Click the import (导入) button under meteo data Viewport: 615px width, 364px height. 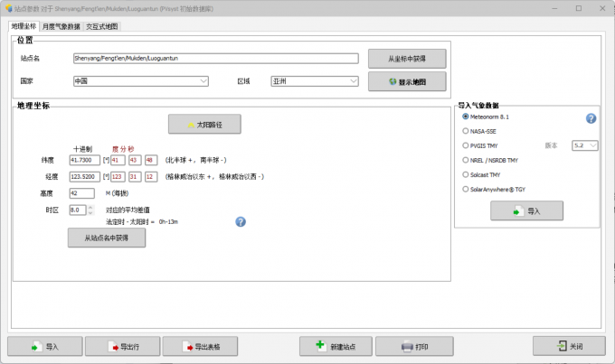point(526,211)
